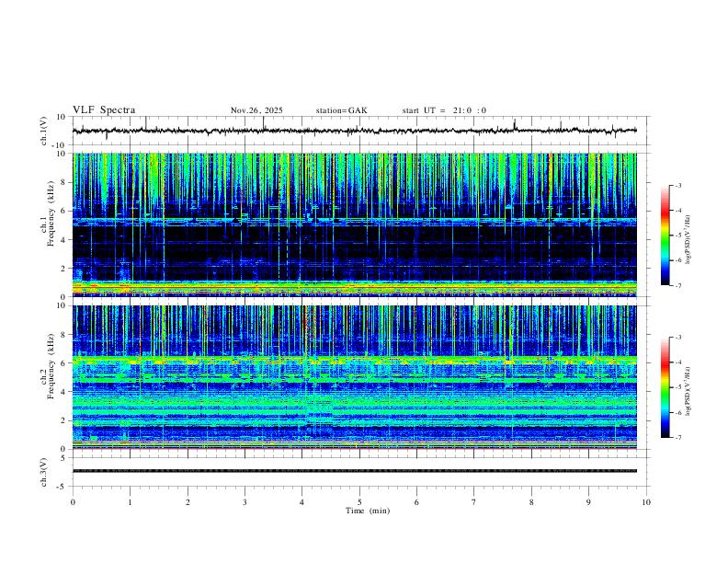Image resolution: width=728 pixels, height=563 pixels.
Task: Click the "-3" value on ch.1 colorbar
Action: click(678, 186)
